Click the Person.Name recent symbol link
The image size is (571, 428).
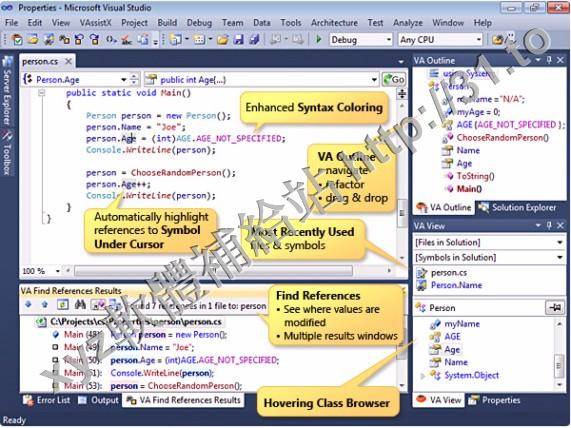point(456,285)
